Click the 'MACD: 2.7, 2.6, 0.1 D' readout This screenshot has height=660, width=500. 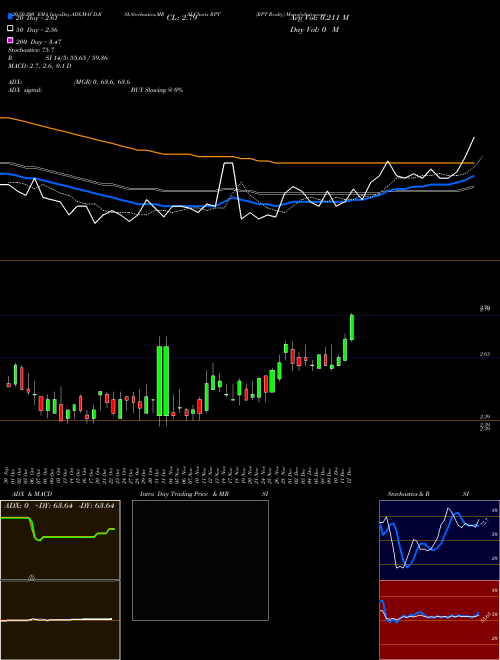click(40, 66)
